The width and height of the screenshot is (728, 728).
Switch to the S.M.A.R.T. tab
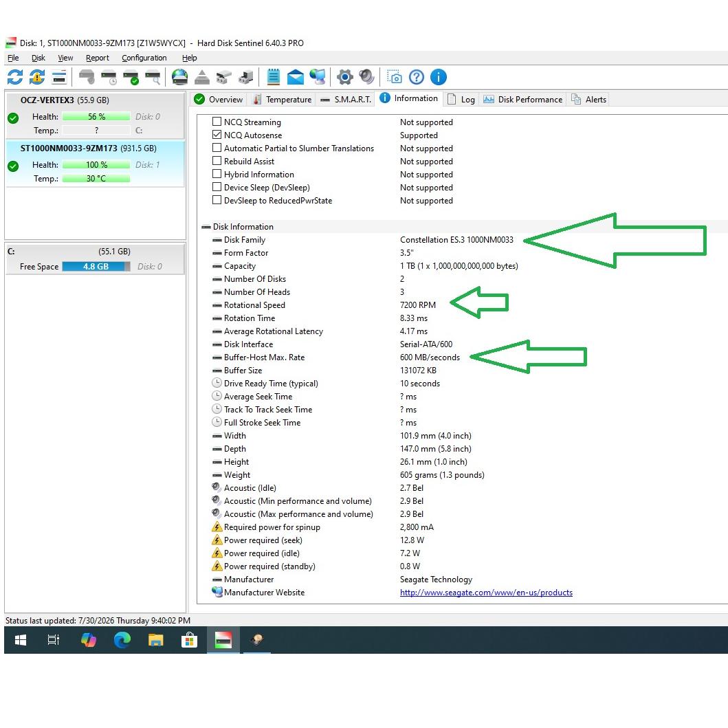345,100
